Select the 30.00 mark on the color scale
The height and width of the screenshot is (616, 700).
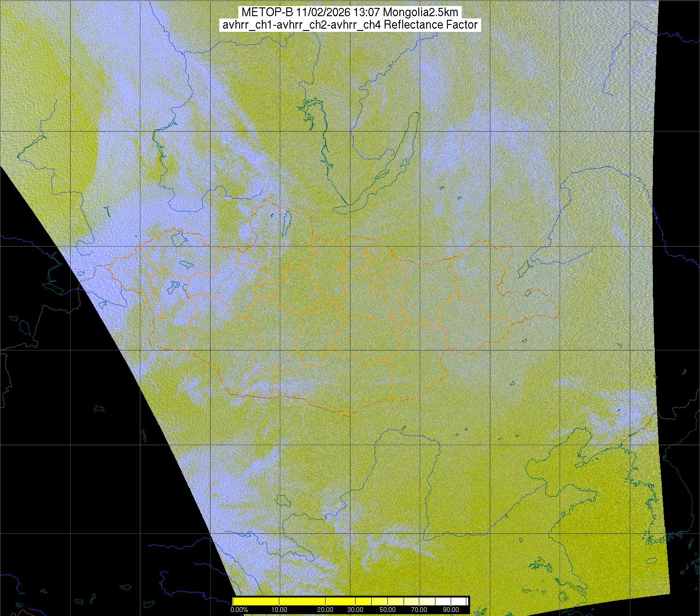[x=356, y=610]
